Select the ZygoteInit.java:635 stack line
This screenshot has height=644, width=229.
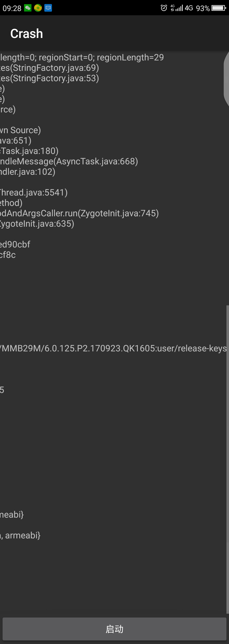pyautogui.click(x=37, y=224)
